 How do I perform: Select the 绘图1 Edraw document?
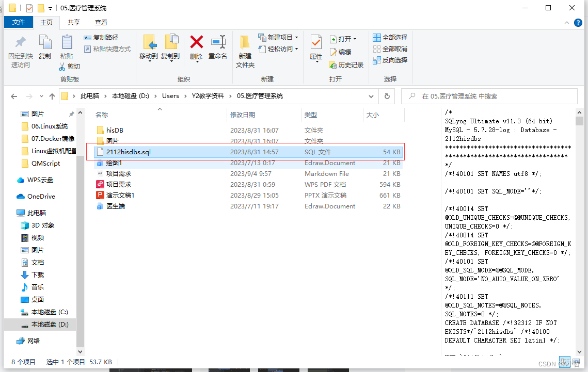[x=248, y=163]
